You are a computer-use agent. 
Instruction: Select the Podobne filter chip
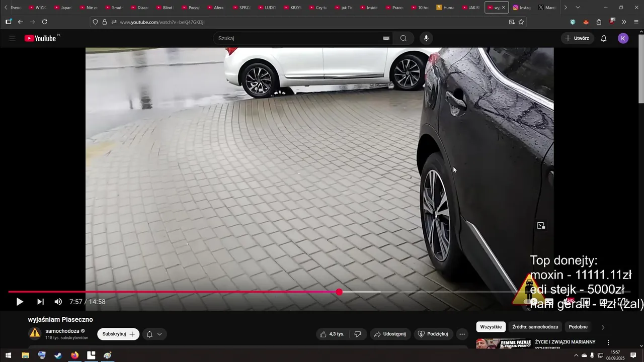[x=578, y=327]
